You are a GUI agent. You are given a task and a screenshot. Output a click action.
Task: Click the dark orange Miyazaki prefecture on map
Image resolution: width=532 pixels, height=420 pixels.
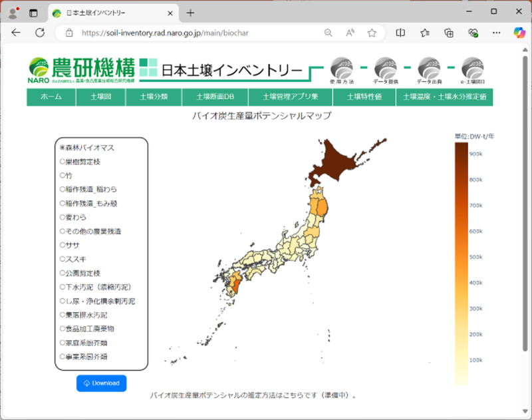point(237,285)
